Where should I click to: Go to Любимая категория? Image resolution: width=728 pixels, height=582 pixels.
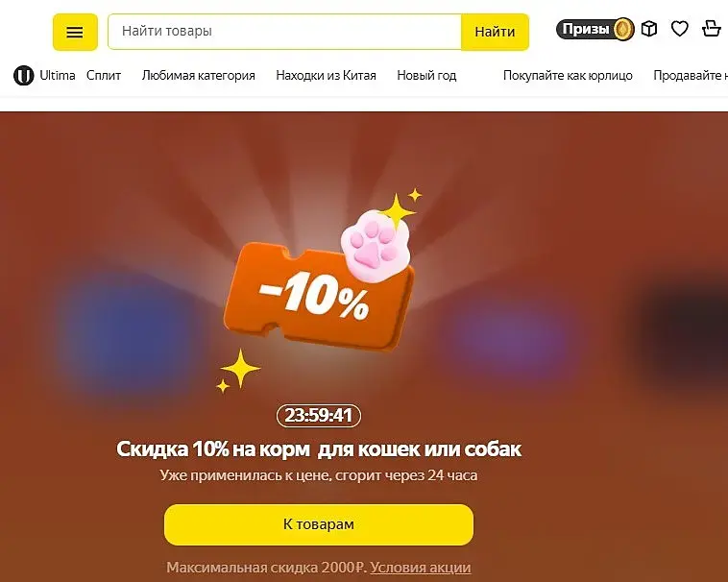point(198,75)
